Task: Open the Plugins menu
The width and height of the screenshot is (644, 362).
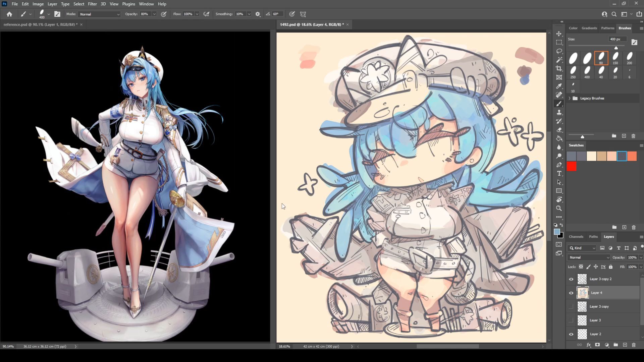Action: [128, 4]
